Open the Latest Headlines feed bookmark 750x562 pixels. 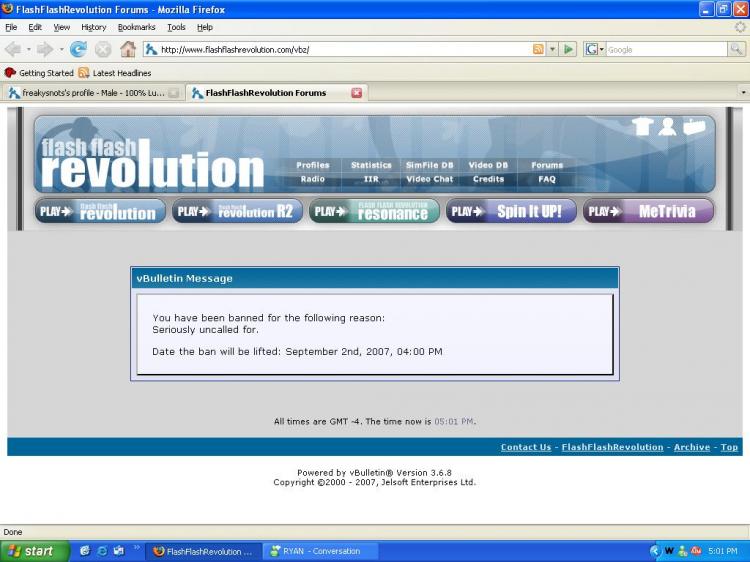point(115,73)
